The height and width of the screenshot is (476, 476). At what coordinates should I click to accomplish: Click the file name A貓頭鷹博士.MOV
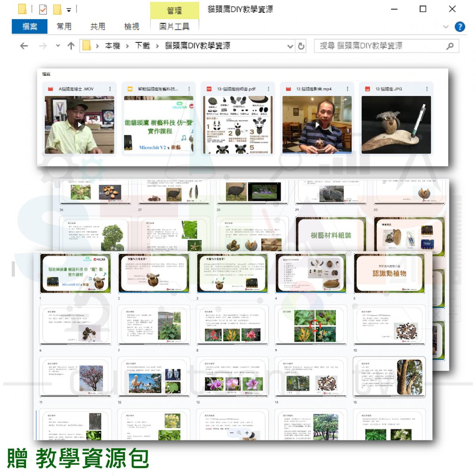tap(76, 89)
